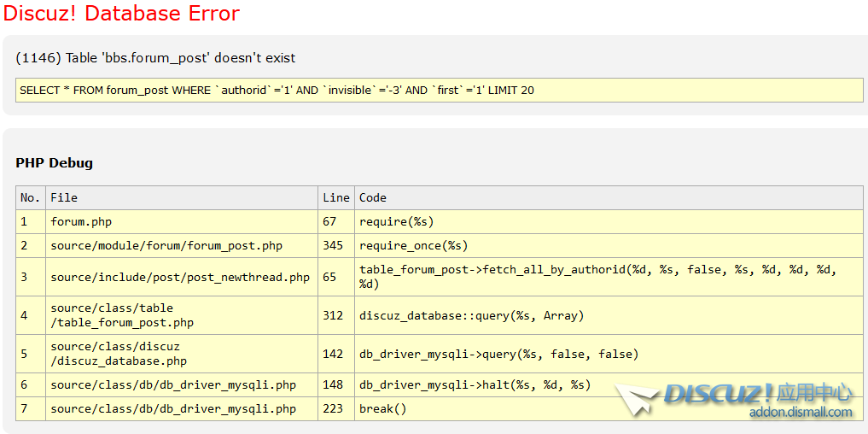Click the "table_forum_post.php" file cell
This screenshot has width=868, height=434.
click(x=182, y=315)
